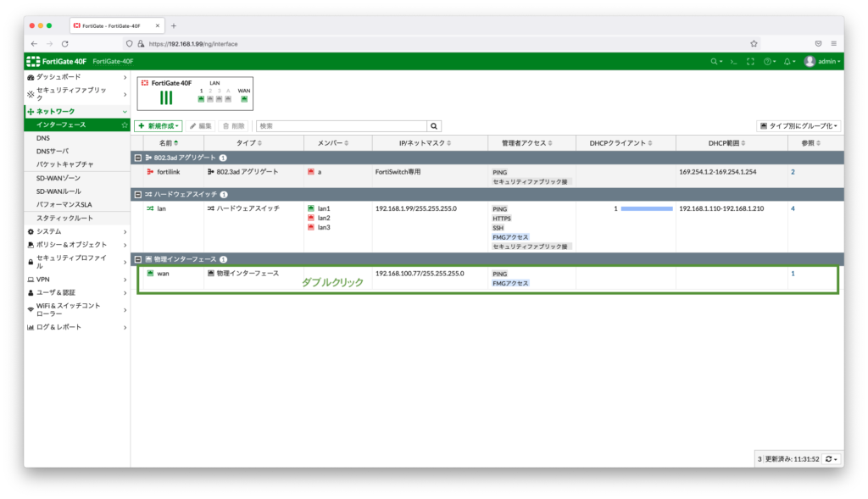The width and height of the screenshot is (868, 499).
Task: Select the fortilink interface name
Action: [x=169, y=172]
